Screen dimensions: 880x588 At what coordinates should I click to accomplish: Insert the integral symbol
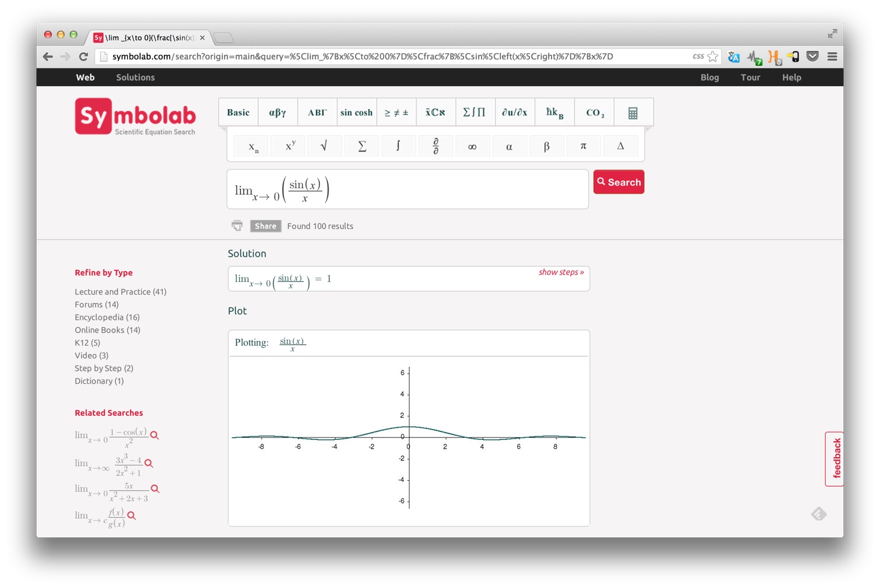pyautogui.click(x=398, y=145)
